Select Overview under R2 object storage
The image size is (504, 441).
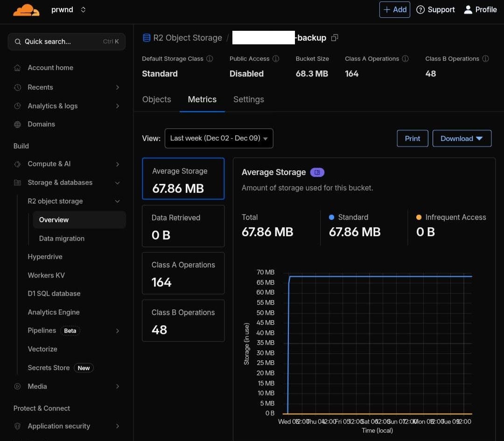click(x=79, y=220)
